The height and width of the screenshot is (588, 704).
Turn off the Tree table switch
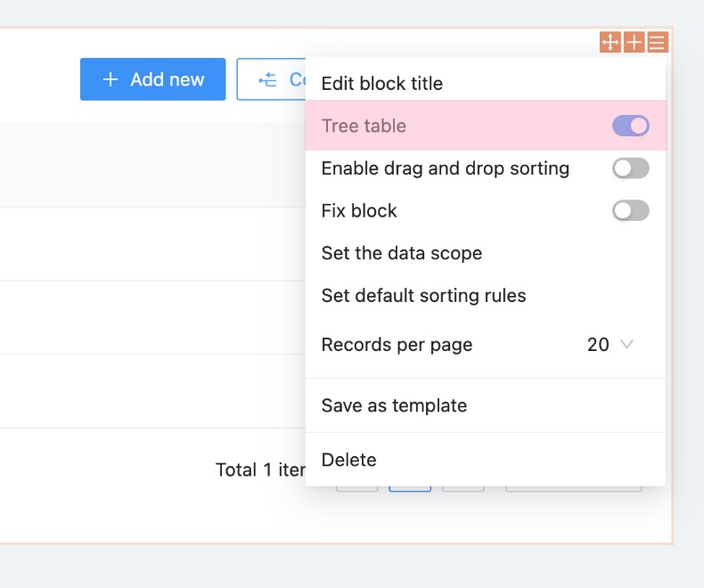tap(630, 127)
